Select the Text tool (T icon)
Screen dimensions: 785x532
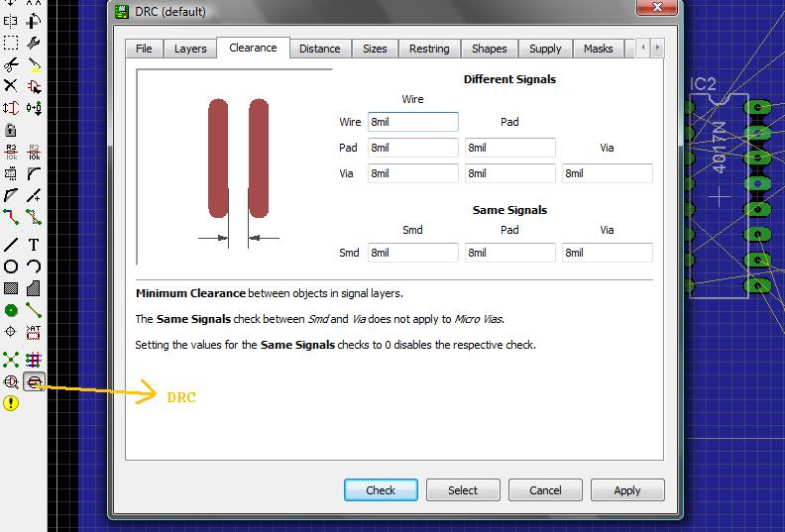[34, 244]
